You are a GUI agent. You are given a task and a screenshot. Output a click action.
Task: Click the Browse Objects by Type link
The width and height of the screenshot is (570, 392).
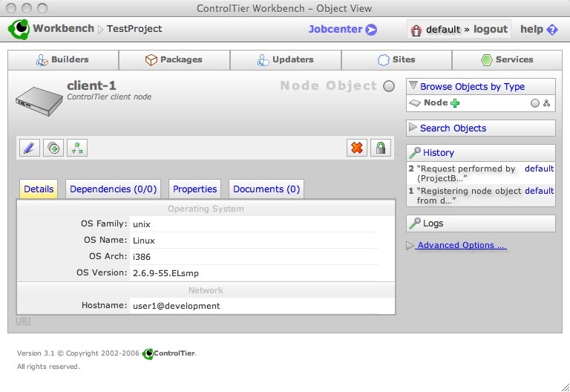point(472,87)
